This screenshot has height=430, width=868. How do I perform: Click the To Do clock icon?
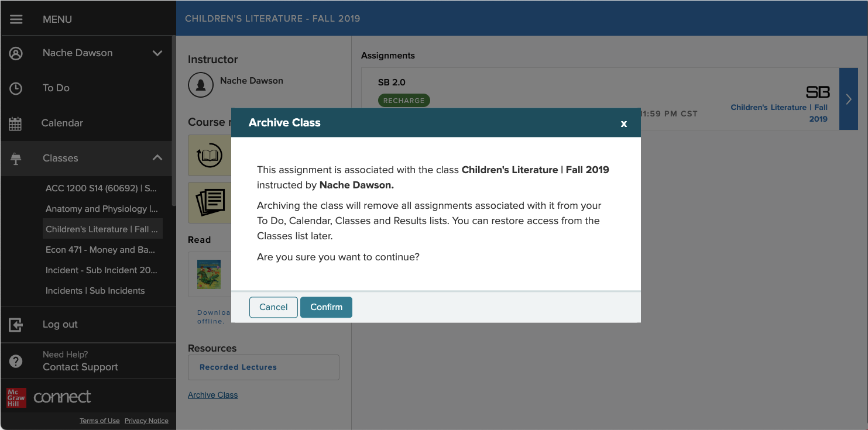(16, 88)
